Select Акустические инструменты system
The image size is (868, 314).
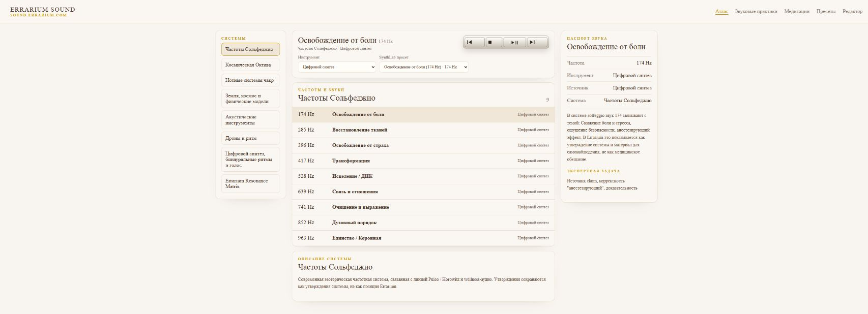[x=250, y=120]
